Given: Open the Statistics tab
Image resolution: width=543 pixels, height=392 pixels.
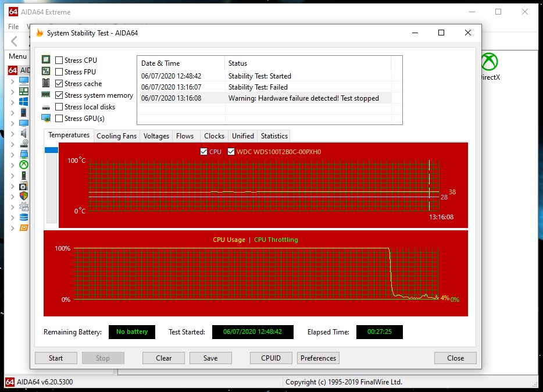Looking at the screenshot, I should pyautogui.click(x=274, y=136).
